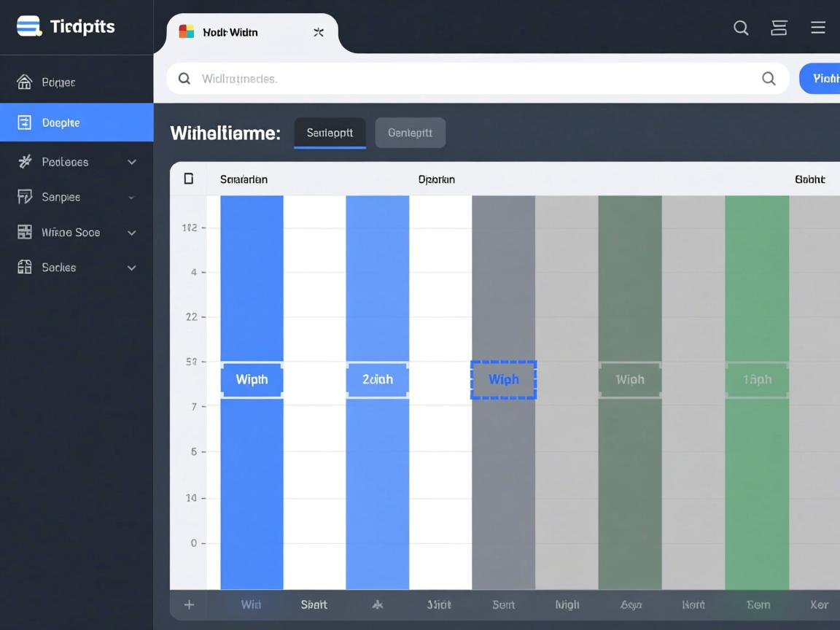The height and width of the screenshot is (630, 840).
Task: Click the Podoees tools icon in sidebar
Action: tap(25, 162)
